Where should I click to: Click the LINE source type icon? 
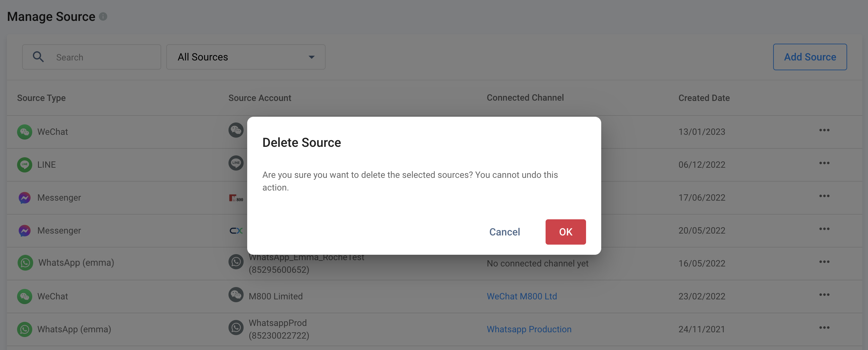tap(25, 165)
